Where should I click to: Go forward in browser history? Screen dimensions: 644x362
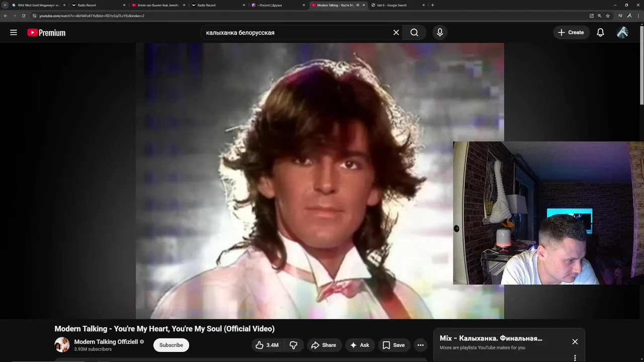tap(14, 16)
